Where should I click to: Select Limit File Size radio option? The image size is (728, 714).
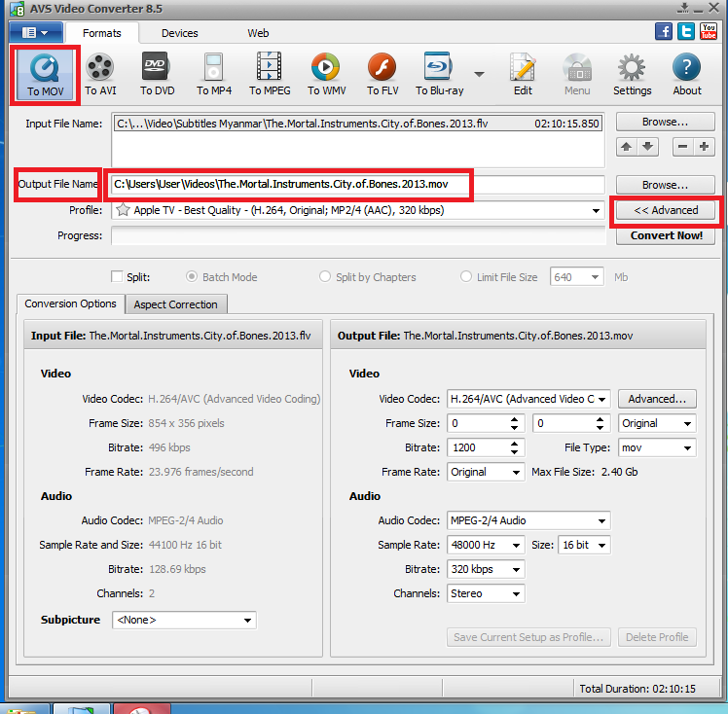point(465,277)
